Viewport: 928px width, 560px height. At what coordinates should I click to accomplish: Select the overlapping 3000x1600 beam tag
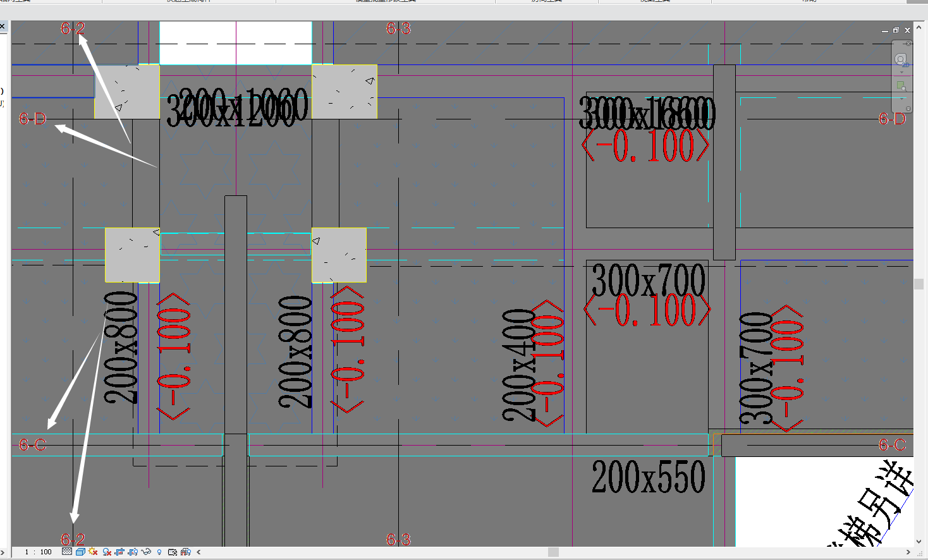click(x=647, y=114)
